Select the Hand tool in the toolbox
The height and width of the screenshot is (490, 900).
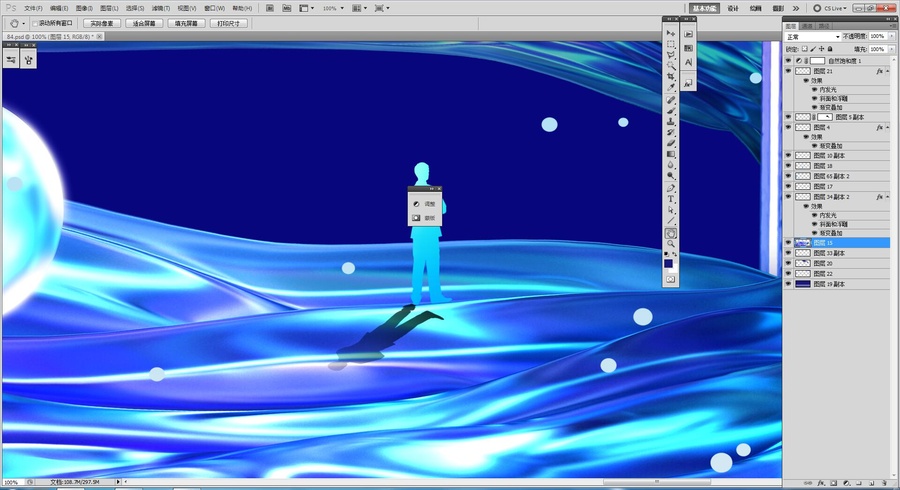coord(670,233)
